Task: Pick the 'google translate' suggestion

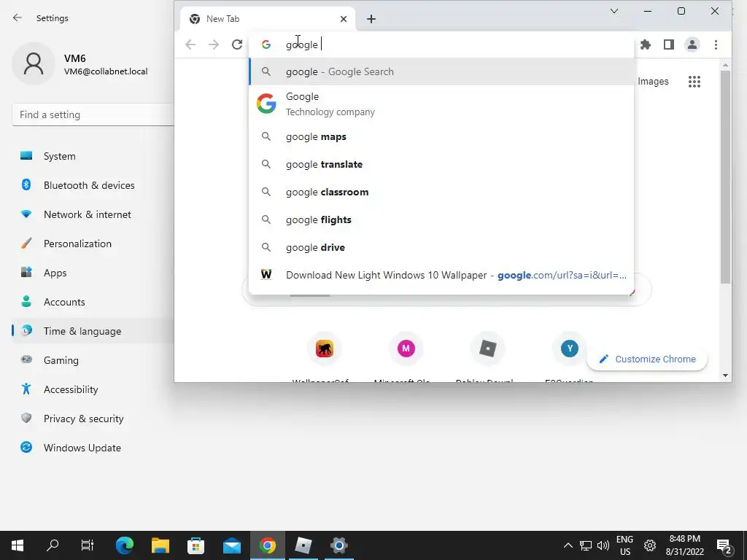Action: (441, 165)
